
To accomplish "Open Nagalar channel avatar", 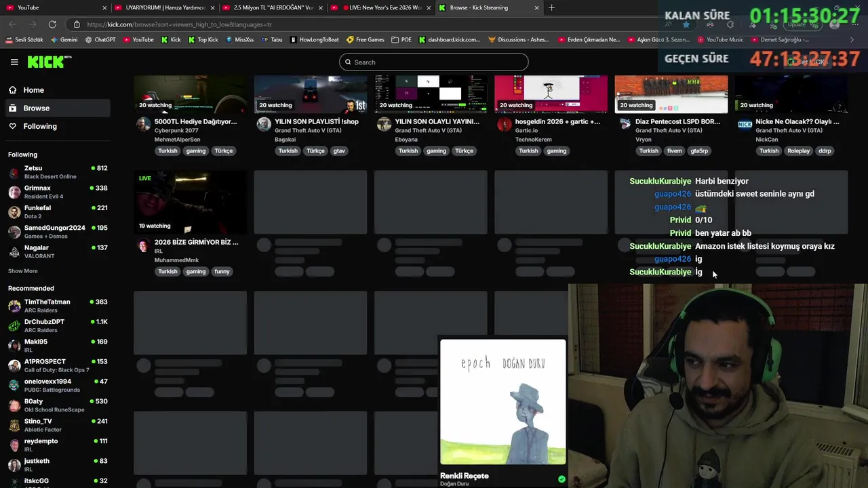I will [14, 251].
